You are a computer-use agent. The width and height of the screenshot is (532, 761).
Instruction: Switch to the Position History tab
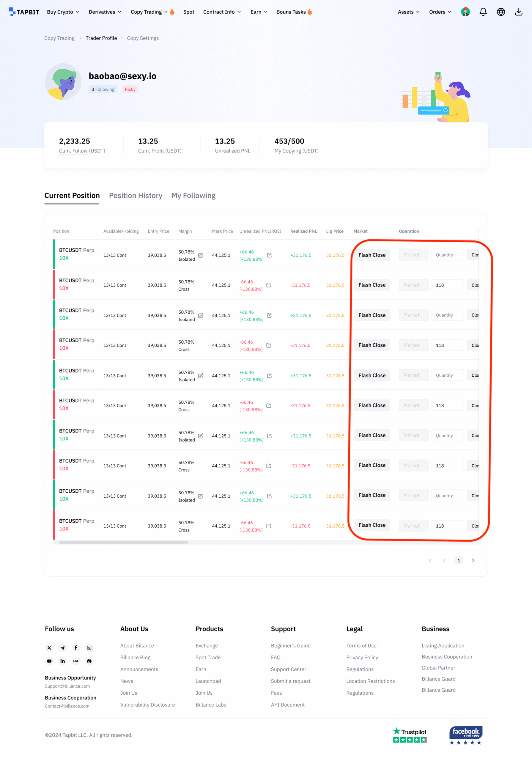tap(136, 196)
